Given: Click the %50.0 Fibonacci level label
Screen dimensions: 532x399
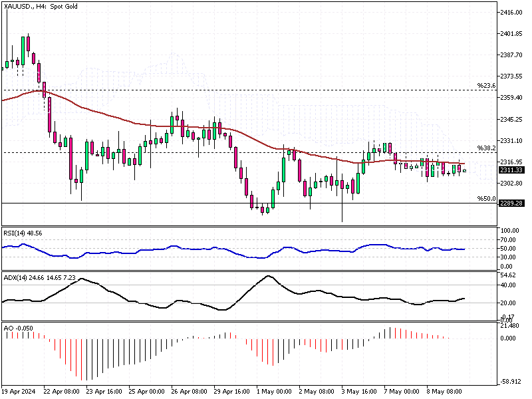Looking at the screenshot, I should coord(486,198).
